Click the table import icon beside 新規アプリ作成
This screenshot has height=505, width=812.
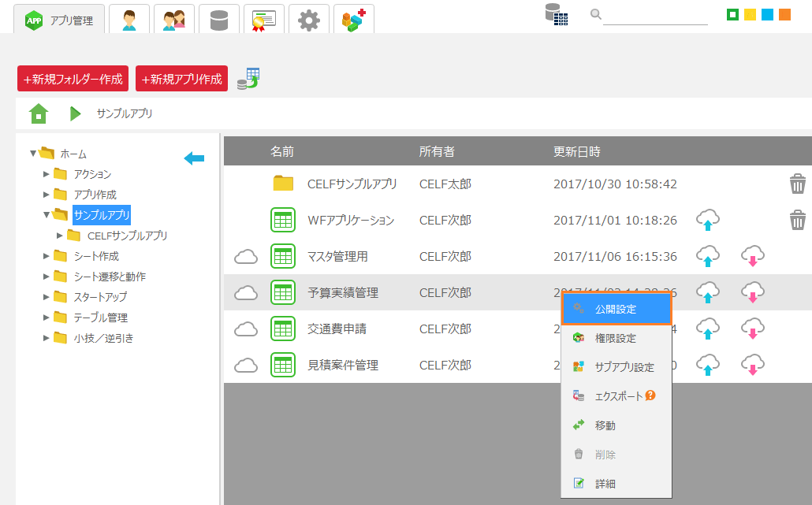(249, 79)
